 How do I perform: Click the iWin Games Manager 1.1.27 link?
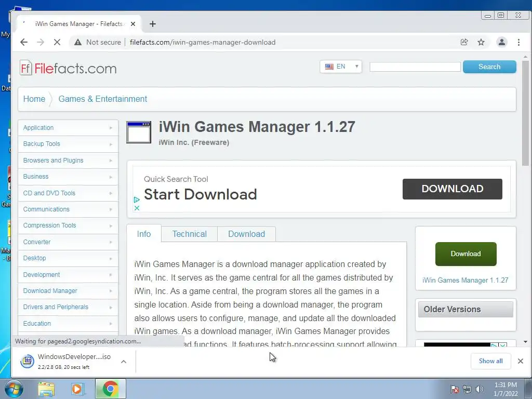point(465,280)
